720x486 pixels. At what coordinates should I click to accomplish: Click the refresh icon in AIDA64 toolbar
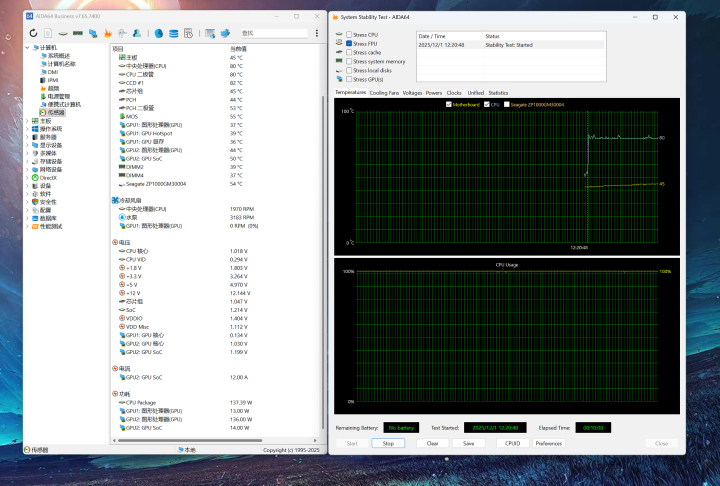coord(34,33)
